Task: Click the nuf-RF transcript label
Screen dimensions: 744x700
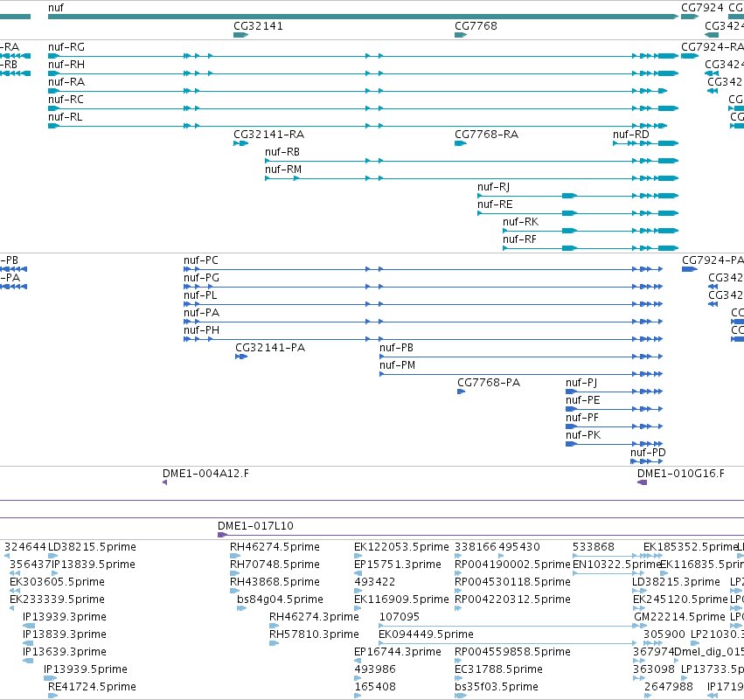Action: (x=519, y=239)
